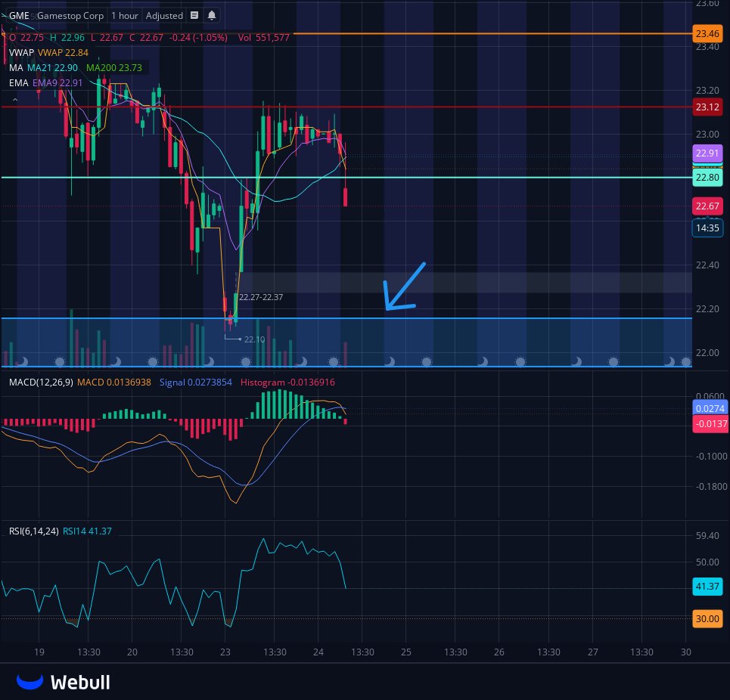
Task: Click the MACD(12,26,9) indicator title
Action: click(41, 383)
